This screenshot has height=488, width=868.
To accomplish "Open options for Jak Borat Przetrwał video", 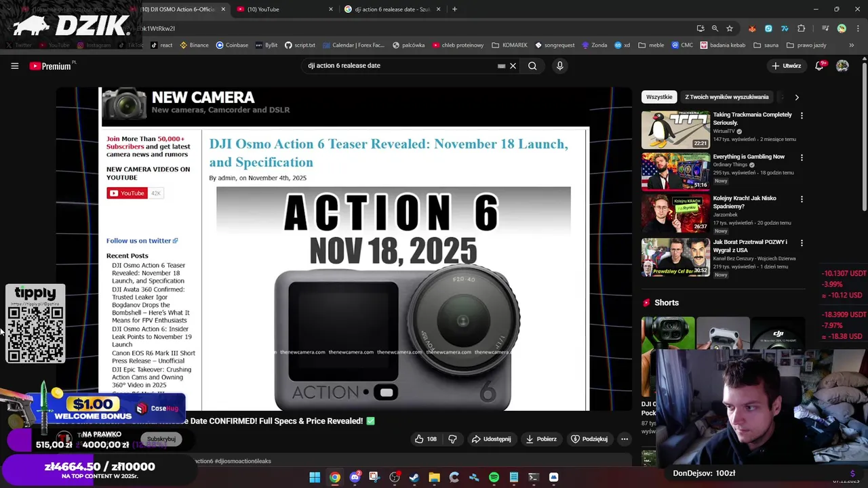I will tap(802, 243).
